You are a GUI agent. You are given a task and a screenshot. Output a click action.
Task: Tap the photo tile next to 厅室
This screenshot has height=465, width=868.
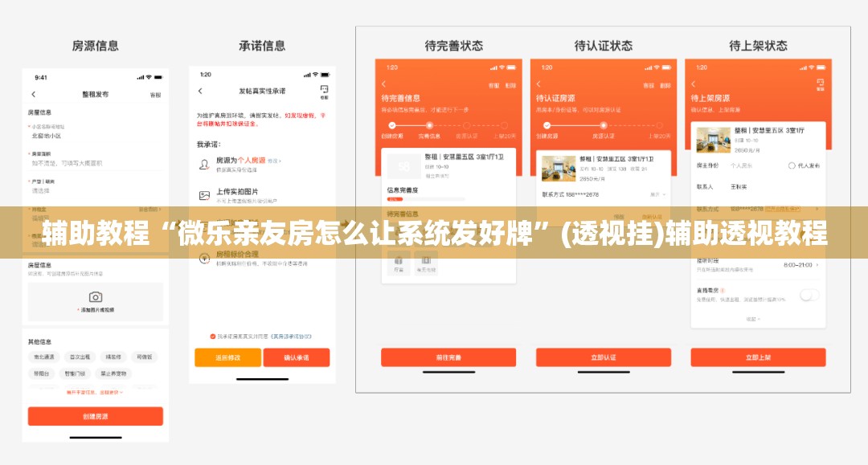(x=426, y=263)
